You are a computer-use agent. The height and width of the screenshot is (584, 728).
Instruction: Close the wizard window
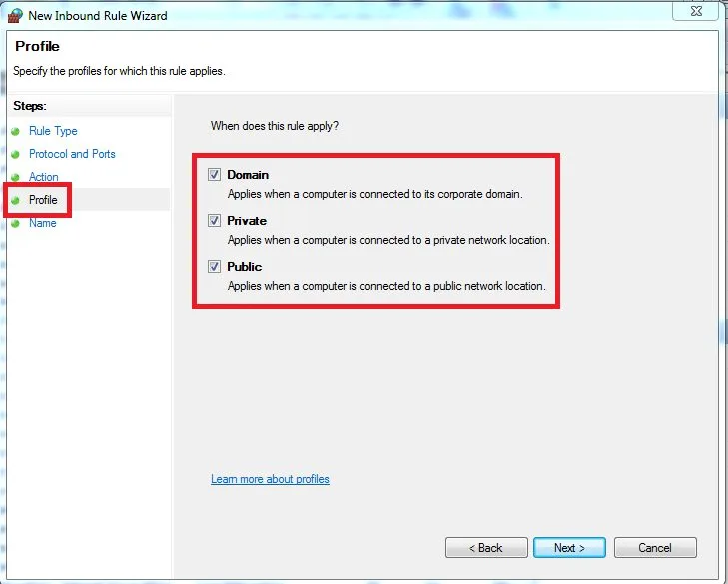point(696,11)
